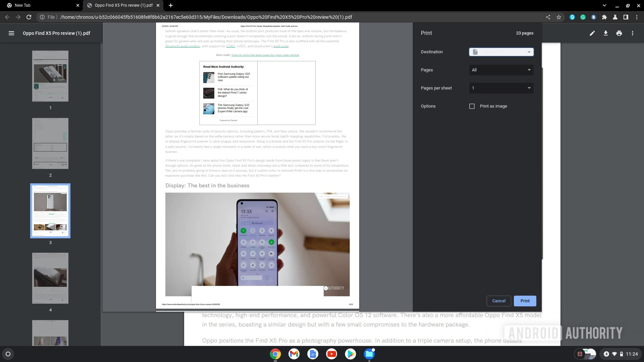Open the "Bluetooth audio codecs" link in preview
Viewport: 644px width, 362px height.
[x=182, y=46]
